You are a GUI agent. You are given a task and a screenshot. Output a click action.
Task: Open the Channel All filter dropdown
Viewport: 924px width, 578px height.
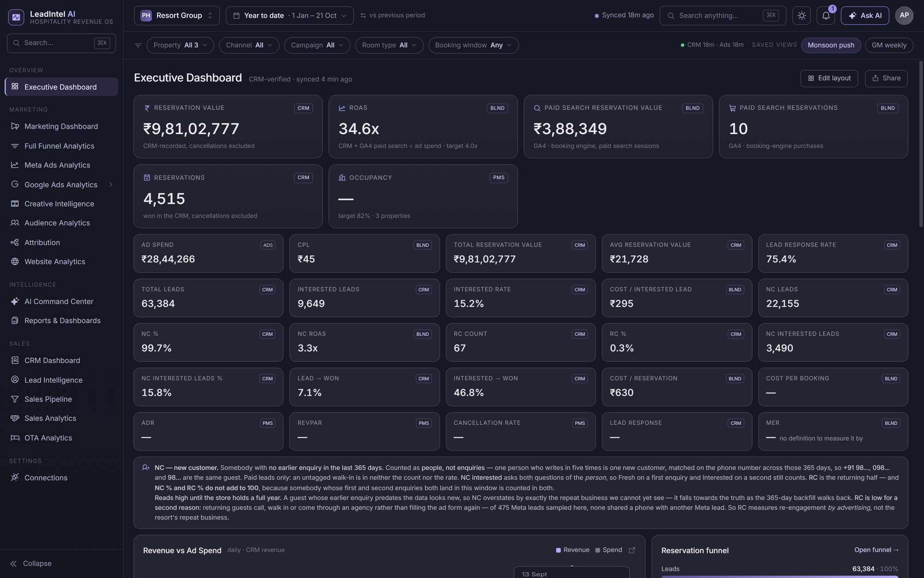tap(249, 45)
